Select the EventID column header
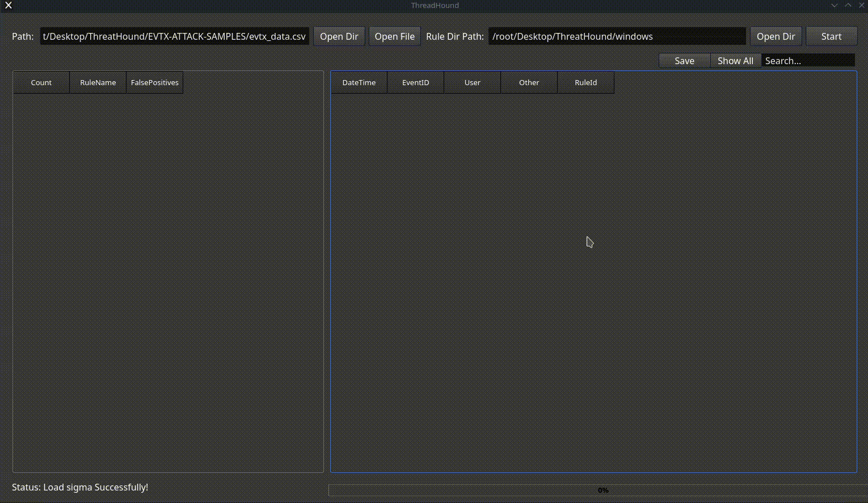Screen dimensions: 868x503 (416, 82)
